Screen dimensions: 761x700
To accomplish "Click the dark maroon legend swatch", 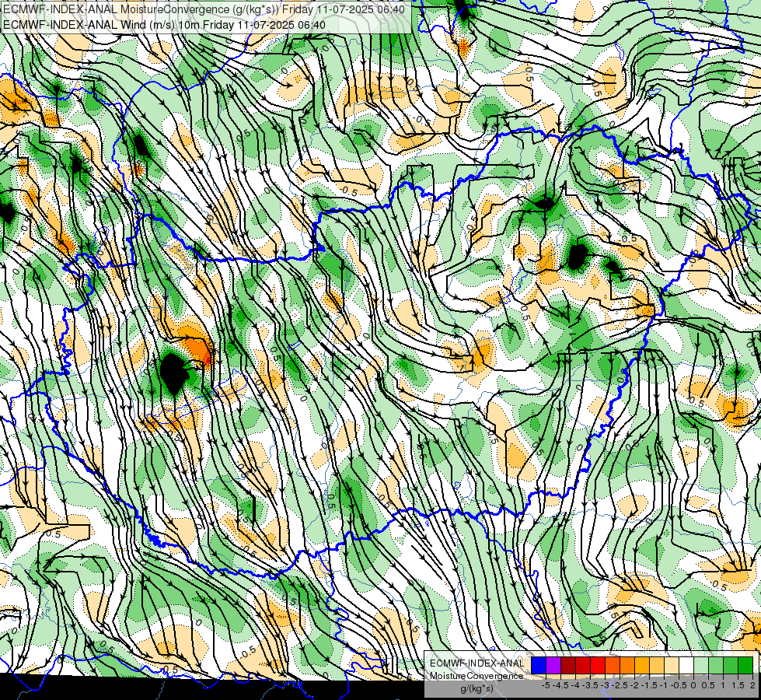I will (568, 665).
